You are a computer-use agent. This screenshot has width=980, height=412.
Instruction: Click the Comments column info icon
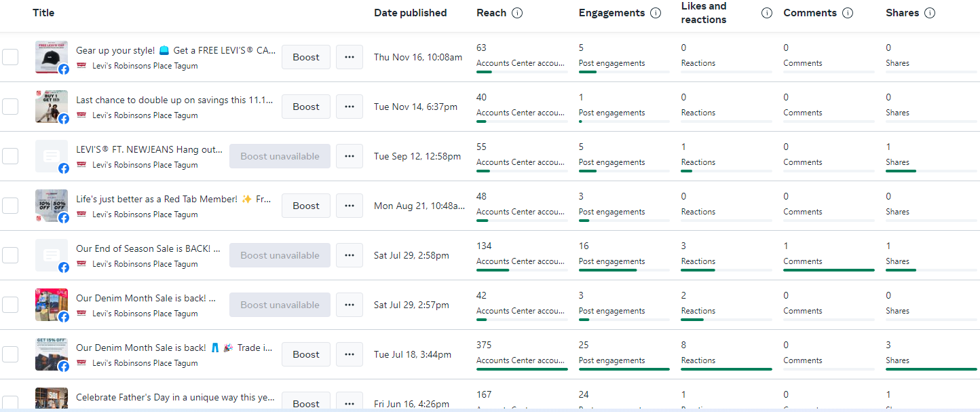point(848,13)
